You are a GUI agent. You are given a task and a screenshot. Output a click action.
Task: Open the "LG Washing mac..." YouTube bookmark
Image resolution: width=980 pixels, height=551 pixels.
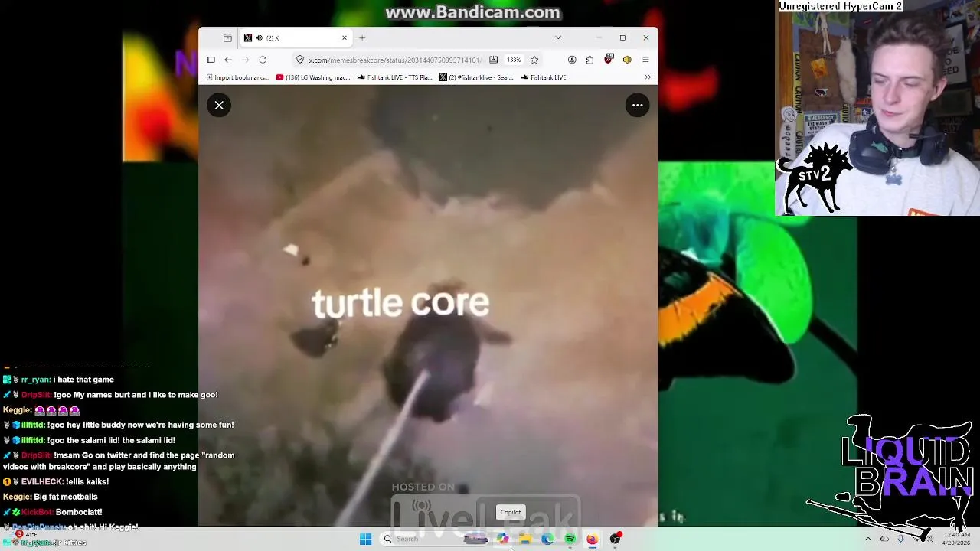coord(312,77)
